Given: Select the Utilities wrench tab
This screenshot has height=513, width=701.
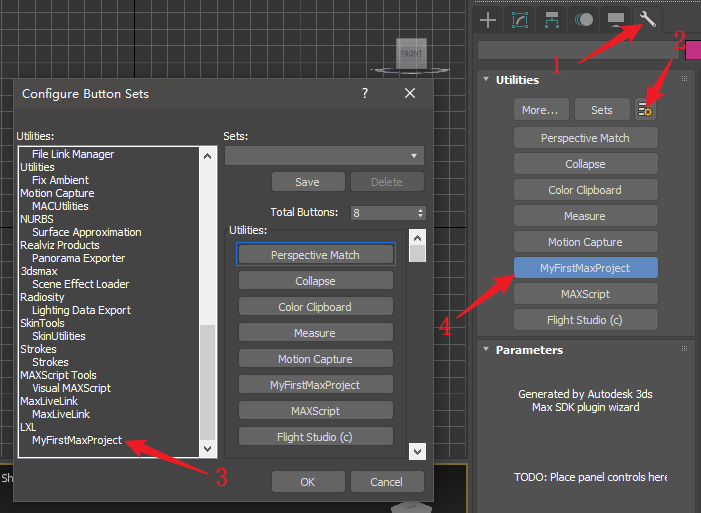Looking at the screenshot, I should click(647, 18).
